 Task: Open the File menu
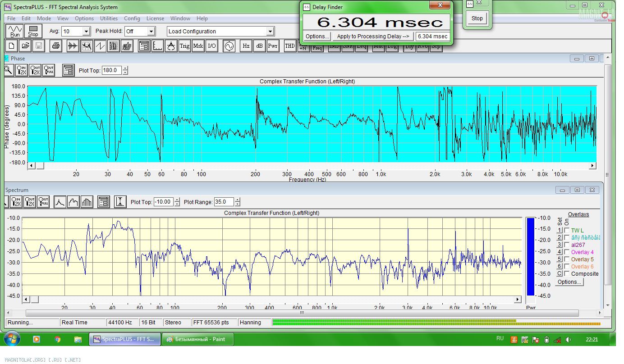(x=11, y=18)
